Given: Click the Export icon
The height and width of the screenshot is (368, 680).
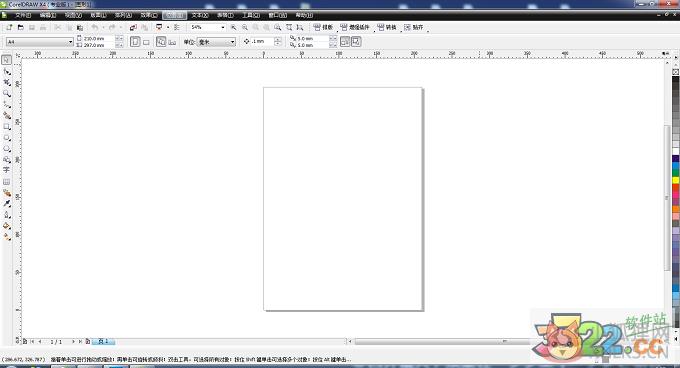Looking at the screenshot, I should [144, 27].
